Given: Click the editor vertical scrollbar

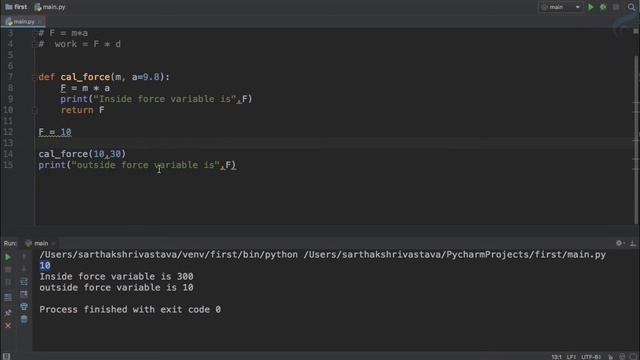Looking at the screenshot, I should [x=636, y=139].
